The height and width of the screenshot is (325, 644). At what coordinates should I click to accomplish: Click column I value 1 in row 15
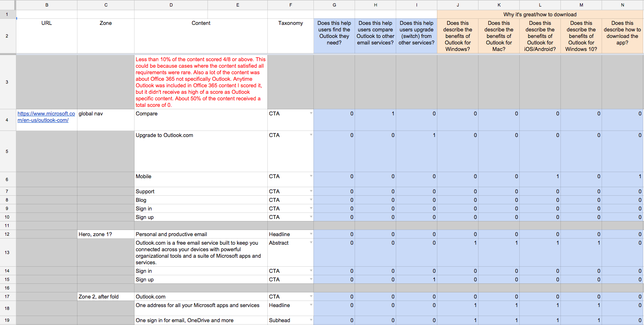[x=417, y=279]
